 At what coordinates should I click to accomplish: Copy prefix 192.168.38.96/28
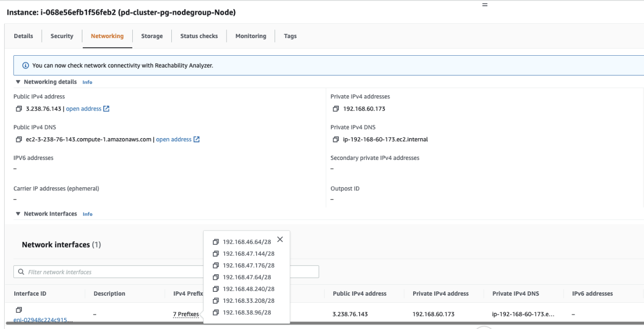click(216, 312)
